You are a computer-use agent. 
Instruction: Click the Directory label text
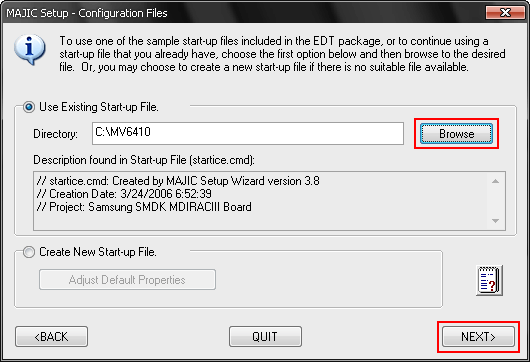[x=55, y=134]
